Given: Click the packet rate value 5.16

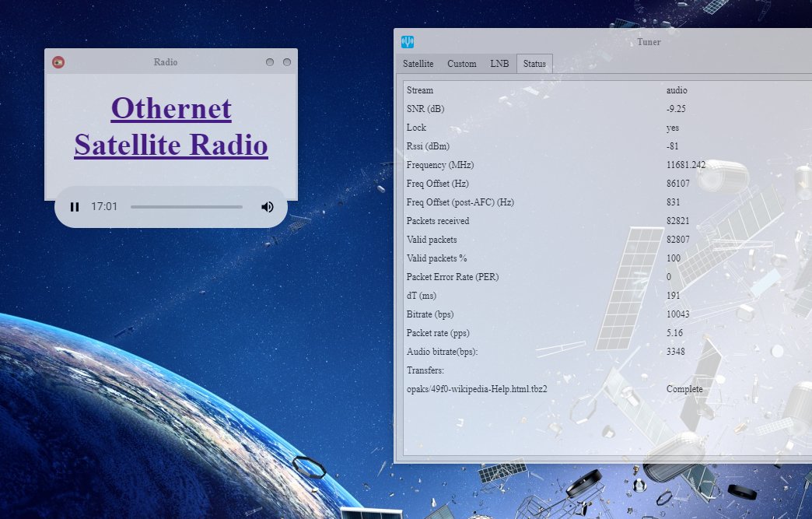Looking at the screenshot, I should [675, 332].
